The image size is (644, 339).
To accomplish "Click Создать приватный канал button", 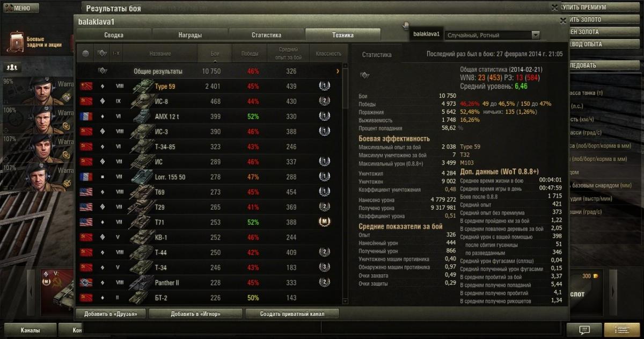I will 292,314.
